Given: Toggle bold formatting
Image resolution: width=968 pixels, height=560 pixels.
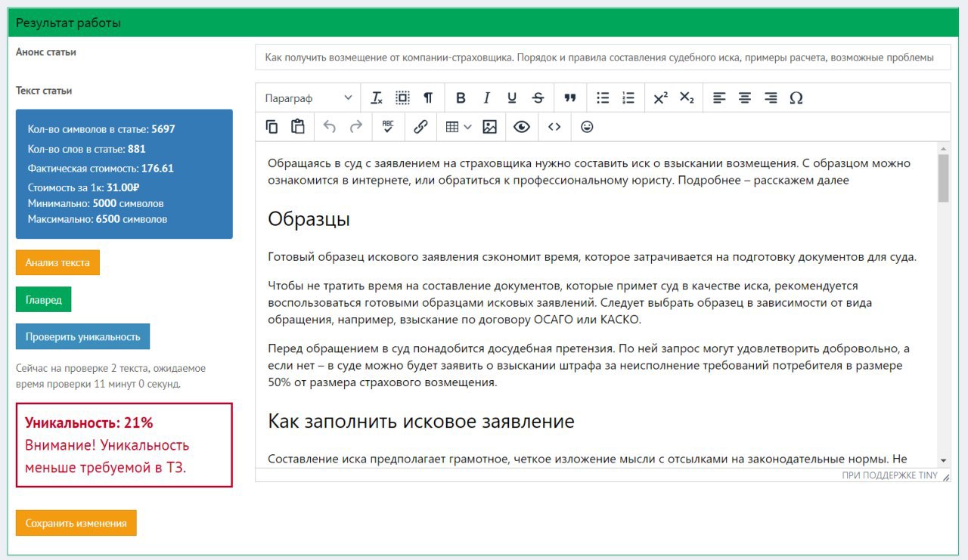Looking at the screenshot, I should coord(461,97).
